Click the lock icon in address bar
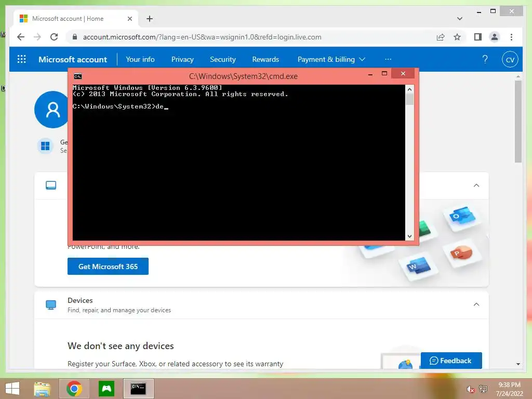Viewport: 532px width, 399px height. point(75,37)
